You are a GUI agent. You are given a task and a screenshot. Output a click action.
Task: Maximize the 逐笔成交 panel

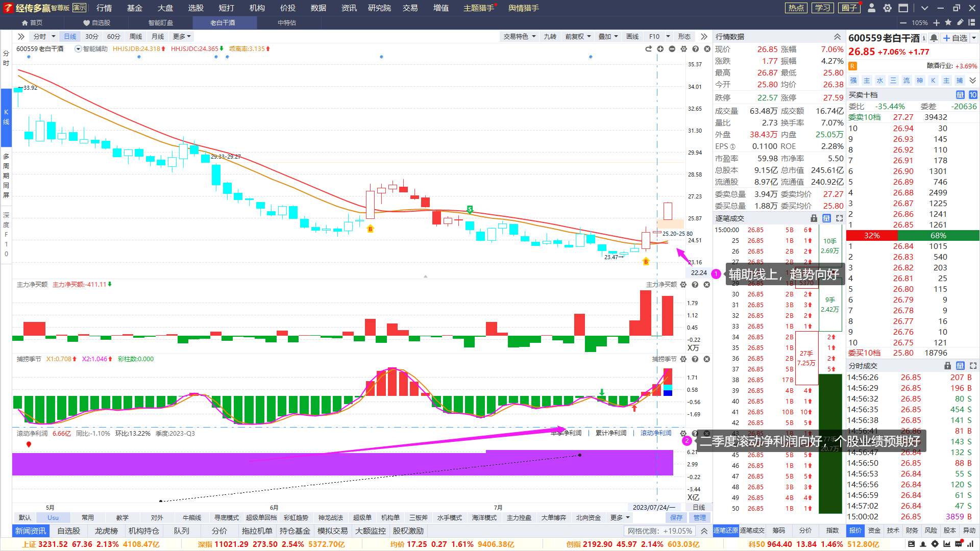tap(839, 218)
